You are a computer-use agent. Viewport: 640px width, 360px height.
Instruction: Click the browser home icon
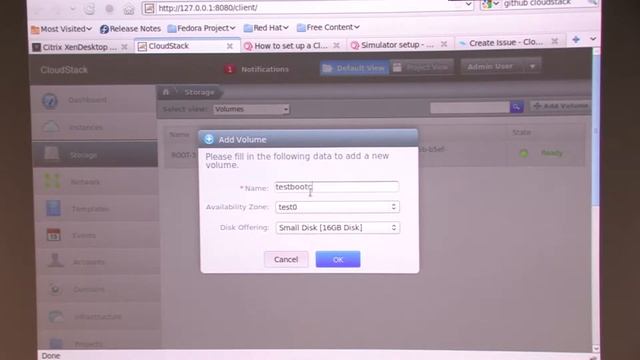(x=129, y=9)
